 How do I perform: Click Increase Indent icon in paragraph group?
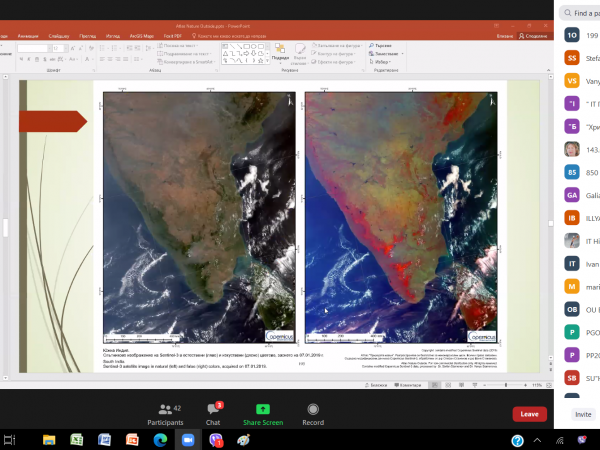137,48
